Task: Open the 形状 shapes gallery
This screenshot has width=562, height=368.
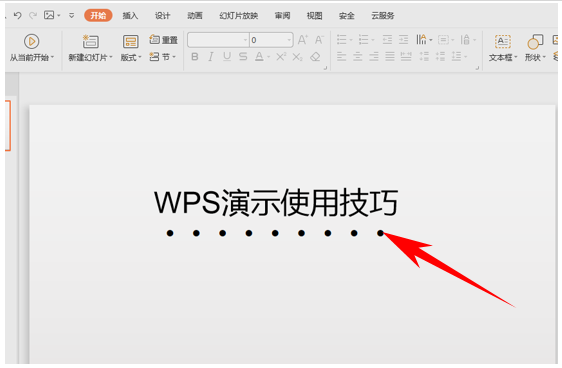Action: [x=535, y=48]
